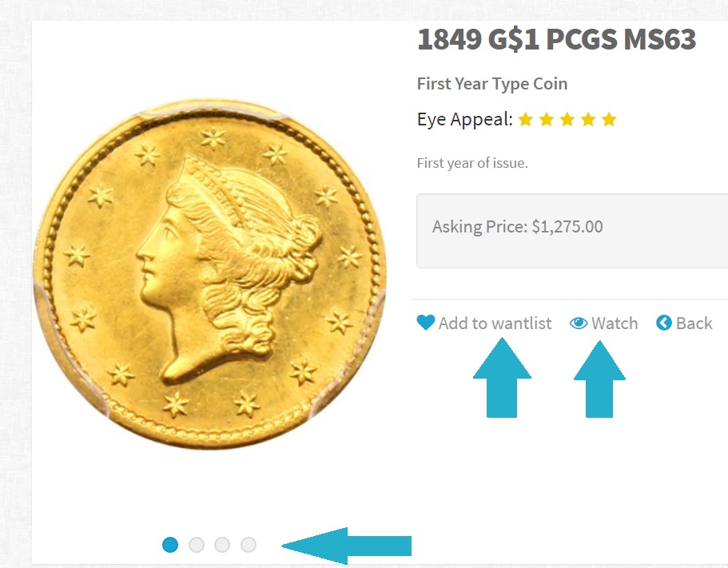Click the heart icon beside Add to wantlist
728x568 pixels.
[426, 323]
